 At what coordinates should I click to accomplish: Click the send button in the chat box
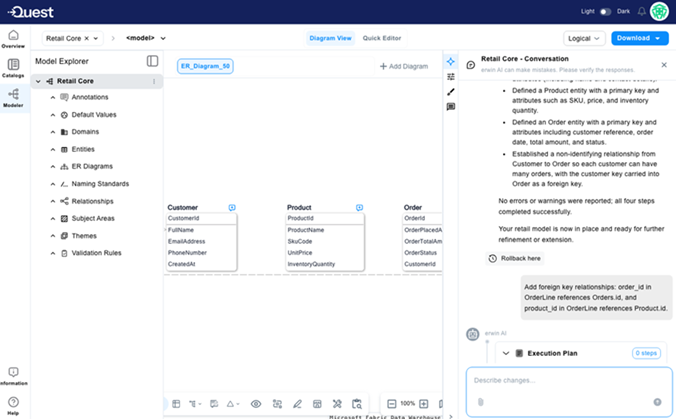click(x=657, y=402)
